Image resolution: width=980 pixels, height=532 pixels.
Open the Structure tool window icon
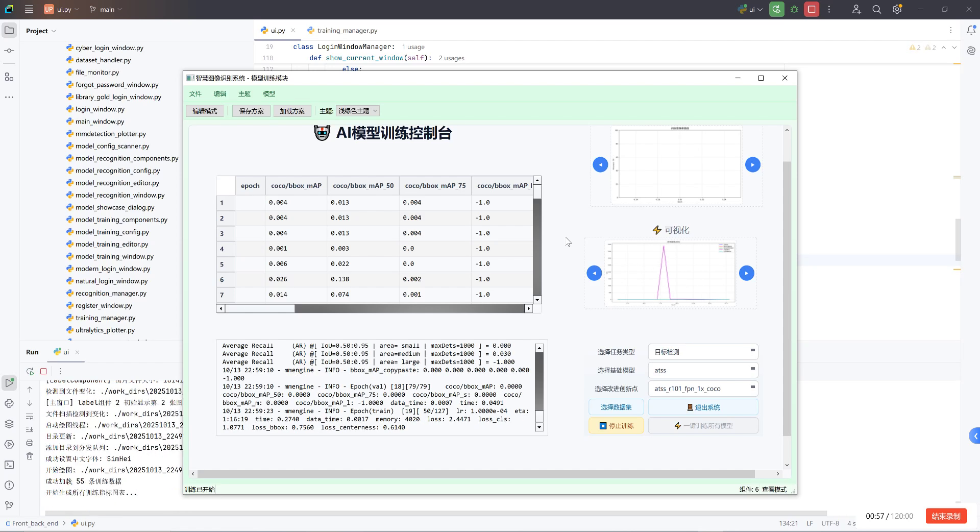(x=9, y=77)
